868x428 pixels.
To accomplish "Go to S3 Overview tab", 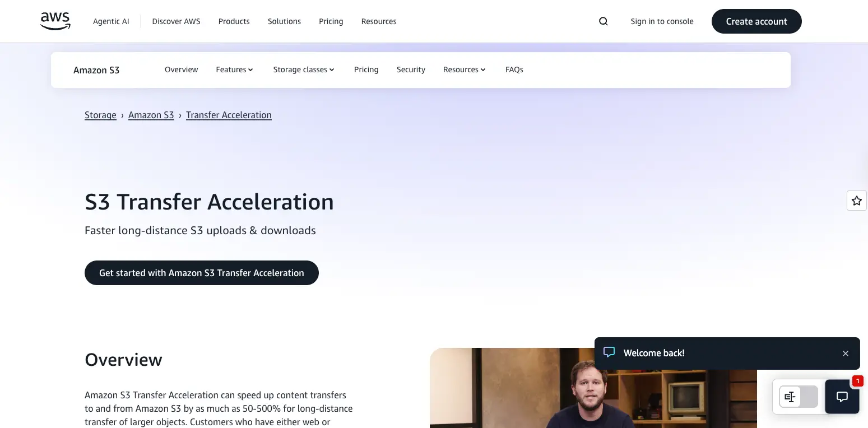I will pos(181,69).
